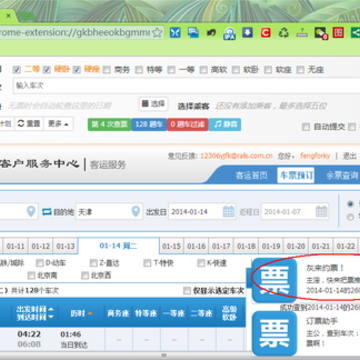The height and width of the screenshot is (360, 360).
Task: Click the 退出 logout link
Action: (x=350, y=156)
